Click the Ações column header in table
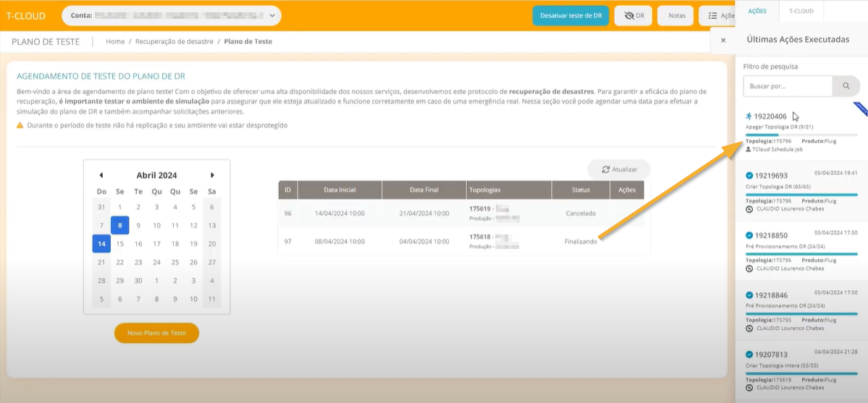Screen dimensions: 868x403 627,190
